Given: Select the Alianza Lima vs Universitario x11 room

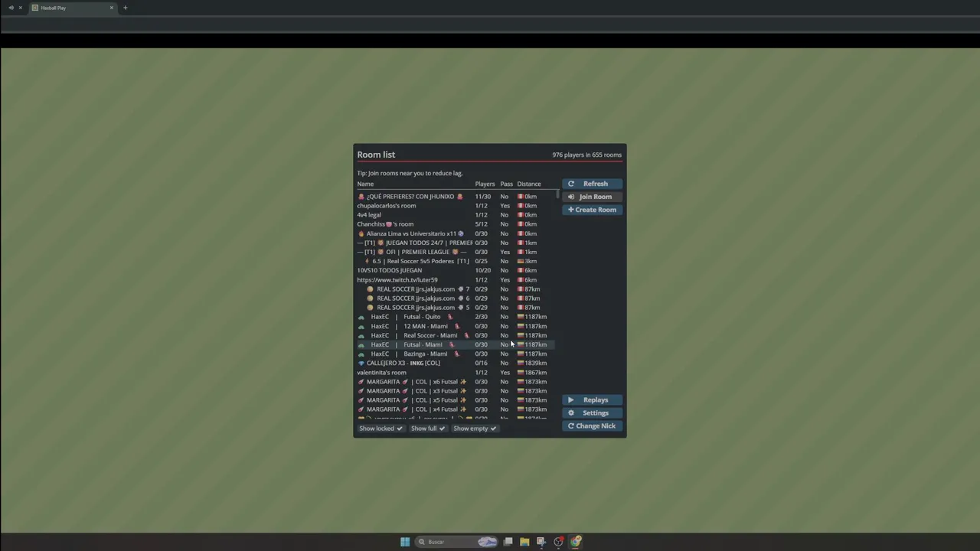Looking at the screenshot, I should (x=456, y=233).
